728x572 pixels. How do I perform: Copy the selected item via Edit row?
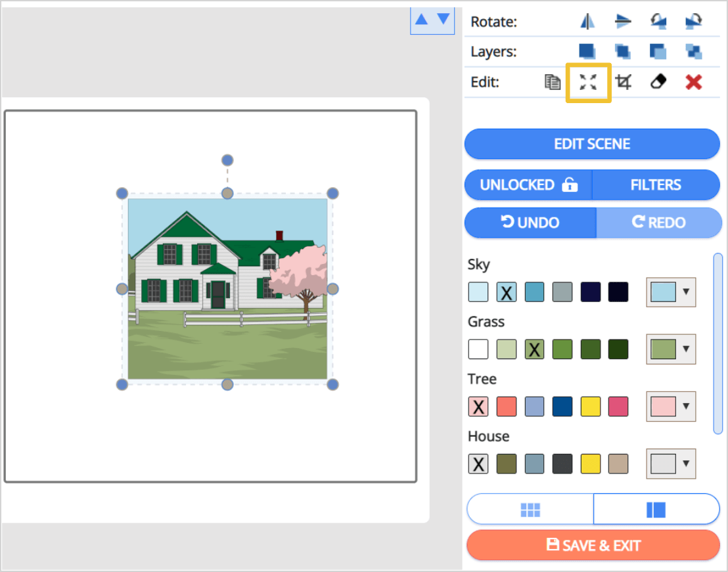553,82
